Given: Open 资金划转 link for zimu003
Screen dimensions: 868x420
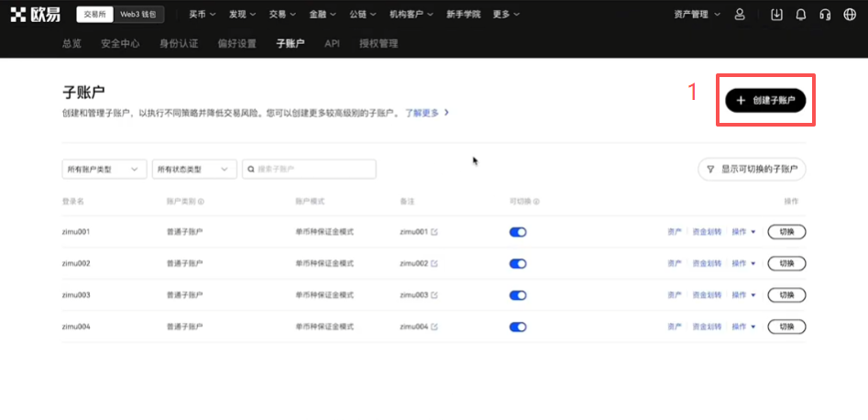Looking at the screenshot, I should pos(707,295).
